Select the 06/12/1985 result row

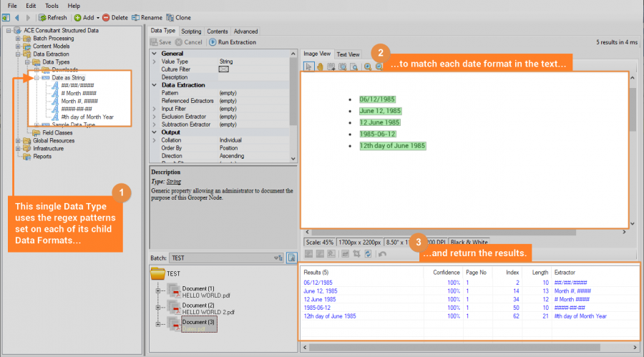coord(320,282)
